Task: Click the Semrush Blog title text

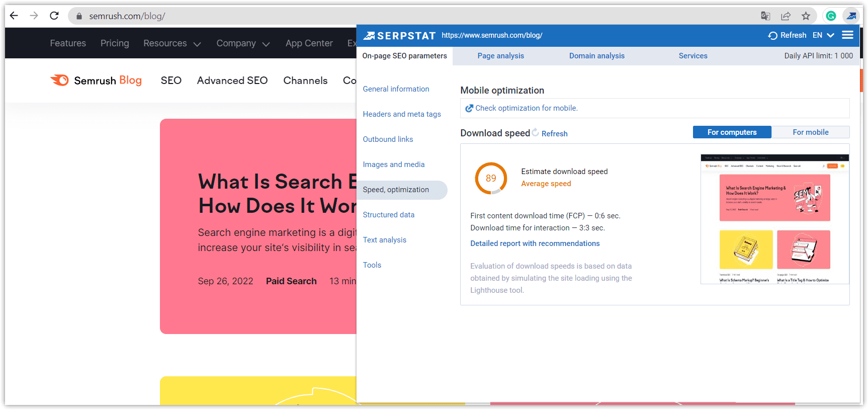Action: pyautogui.click(x=108, y=80)
